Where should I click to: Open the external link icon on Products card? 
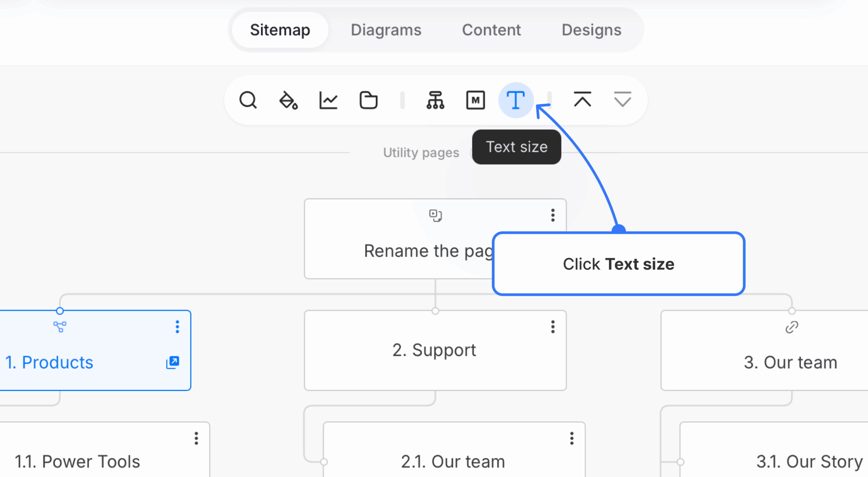173,362
